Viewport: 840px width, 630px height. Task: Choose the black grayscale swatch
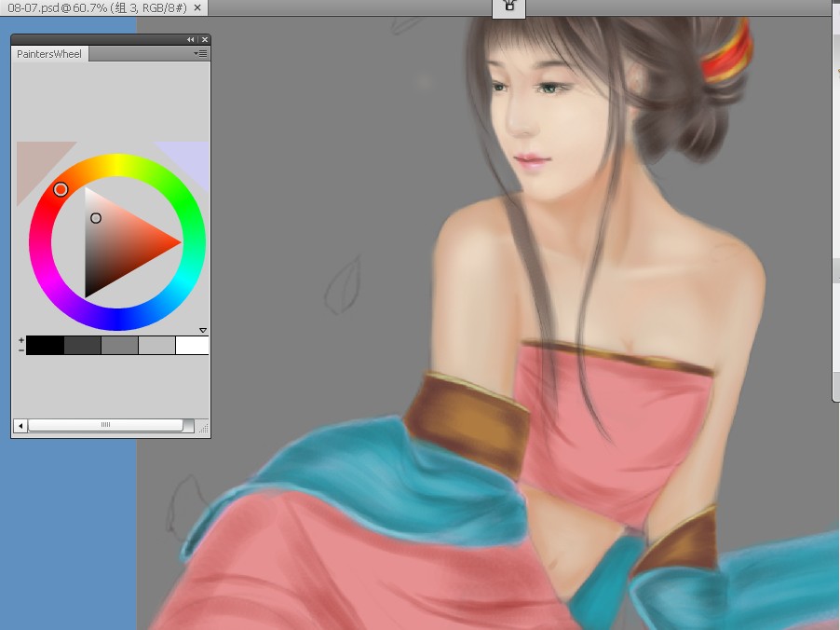[45, 346]
